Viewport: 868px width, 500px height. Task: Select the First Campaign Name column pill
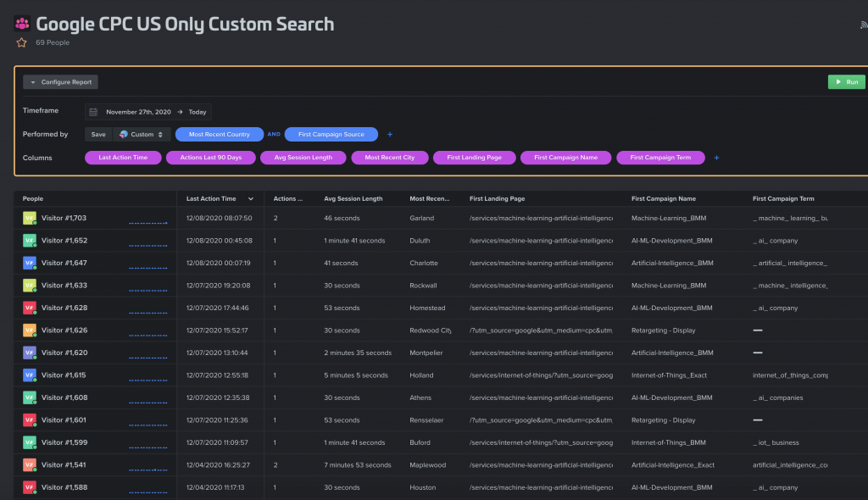565,158
